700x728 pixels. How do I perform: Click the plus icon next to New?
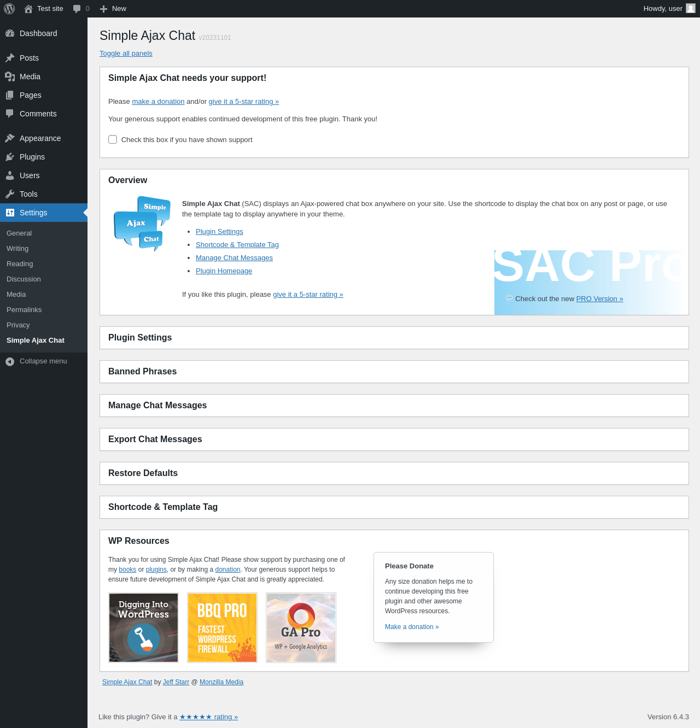coord(103,9)
